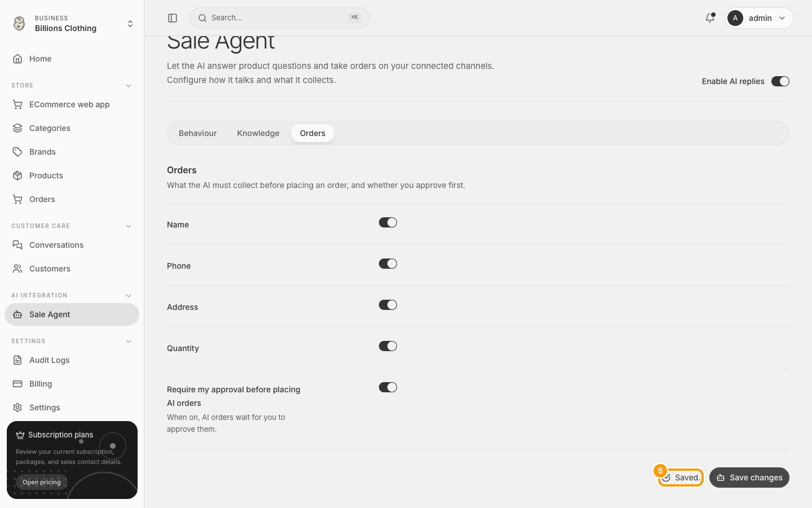Open the admin account dropdown
Viewport: 812px width, 508px height.
[759, 18]
